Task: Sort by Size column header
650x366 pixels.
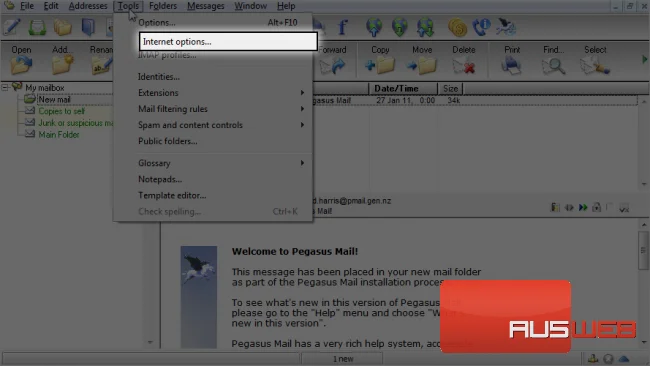Action: tap(450, 88)
